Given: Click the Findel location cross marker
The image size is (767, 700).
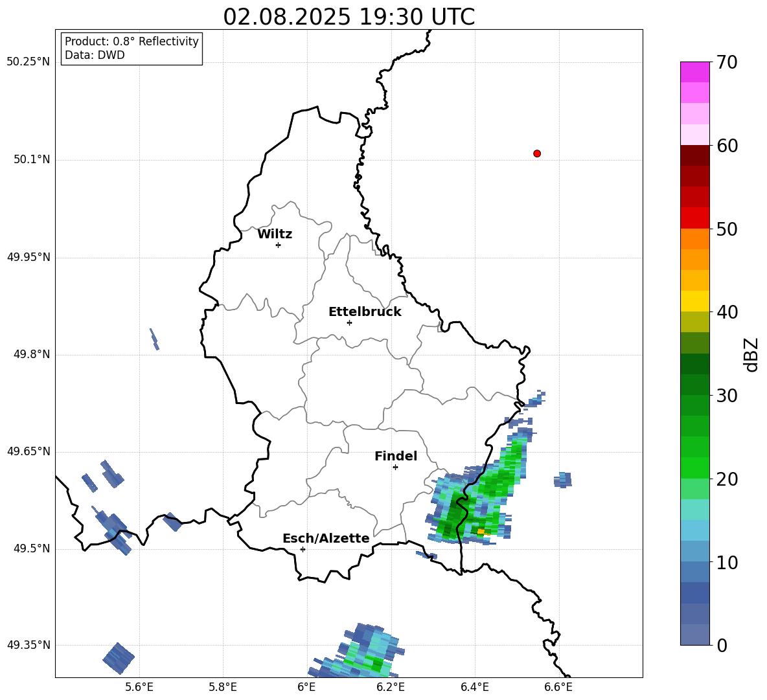Looking at the screenshot, I should pyautogui.click(x=395, y=467).
